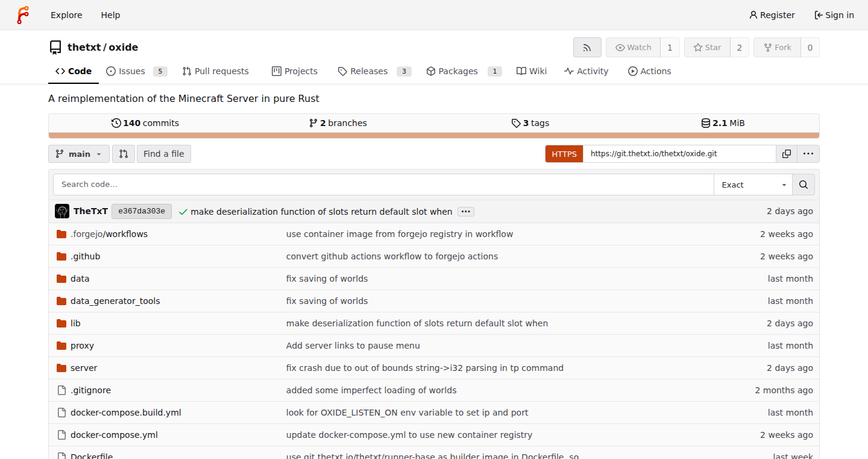Click the .forgejo folder icon
This screenshot has height=459, width=868.
pyautogui.click(x=61, y=234)
